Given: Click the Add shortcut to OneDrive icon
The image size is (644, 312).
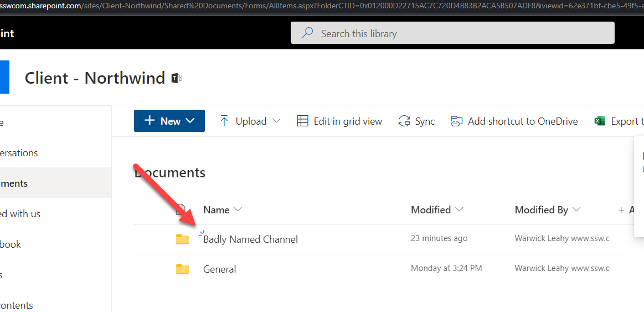Looking at the screenshot, I should tap(457, 121).
